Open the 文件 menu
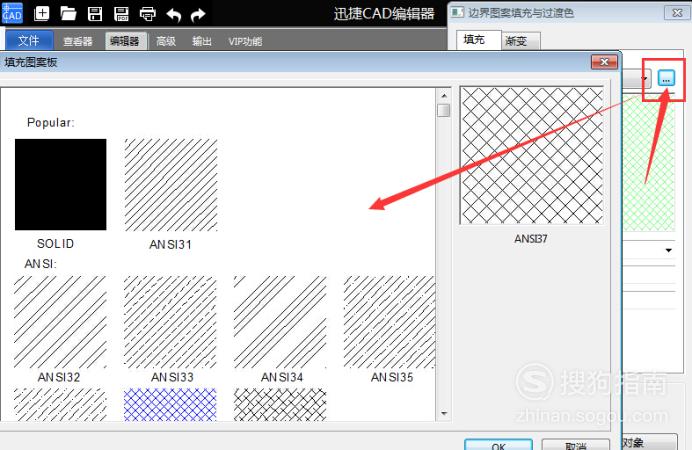The width and height of the screenshot is (692, 450). tap(29, 41)
